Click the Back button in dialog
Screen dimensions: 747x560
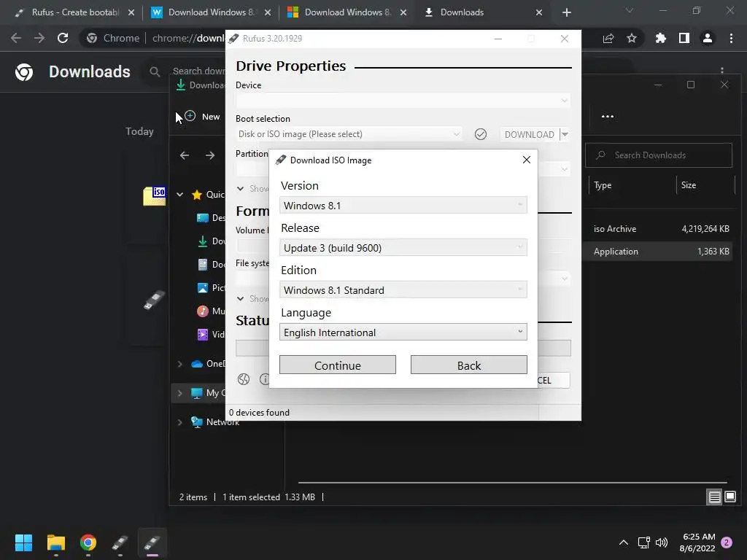pos(469,365)
